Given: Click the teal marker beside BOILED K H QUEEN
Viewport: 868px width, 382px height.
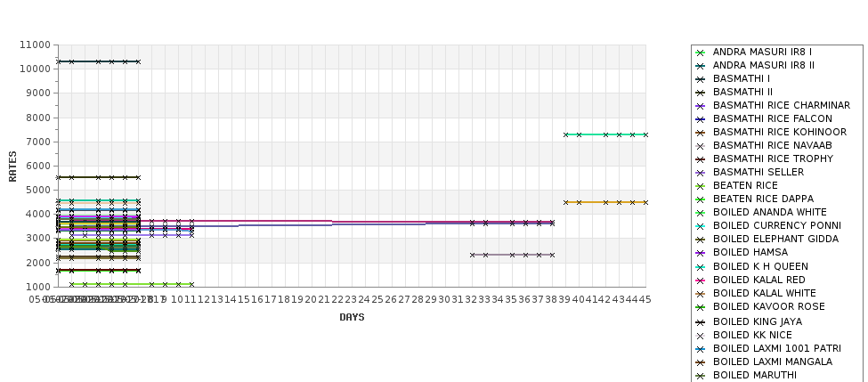Looking at the screenshot, I should (x=701, y=267).
